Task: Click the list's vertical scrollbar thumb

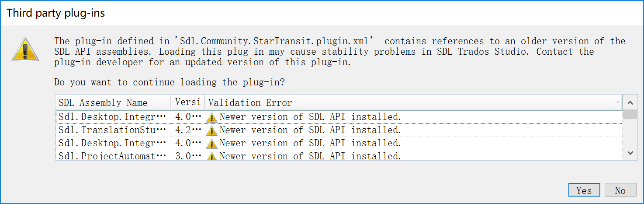Action: point(630,115)
